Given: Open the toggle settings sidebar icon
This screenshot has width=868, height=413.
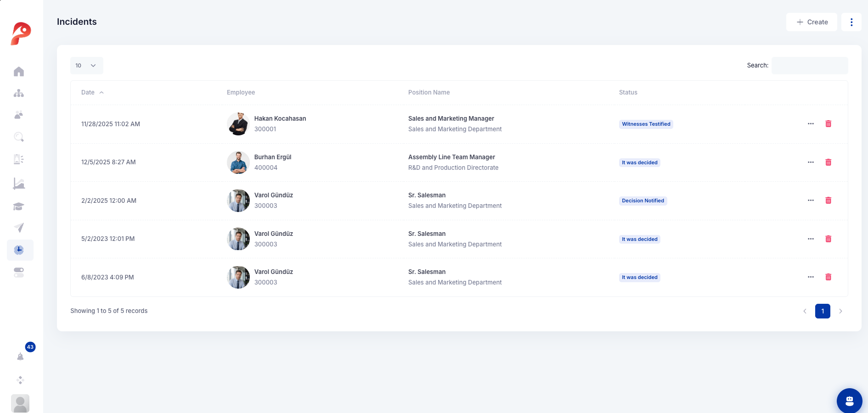Looking at the screenshot, I should [x=19, y=273].
